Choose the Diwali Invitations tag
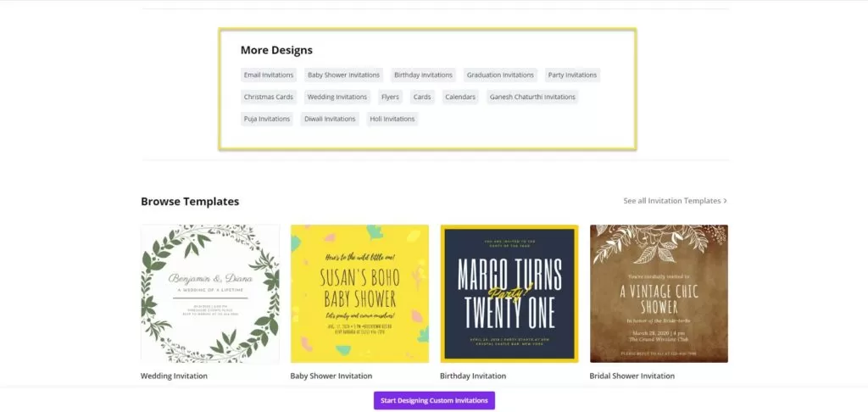The height and width of the screenshot is (412, 868). [330, 119]
